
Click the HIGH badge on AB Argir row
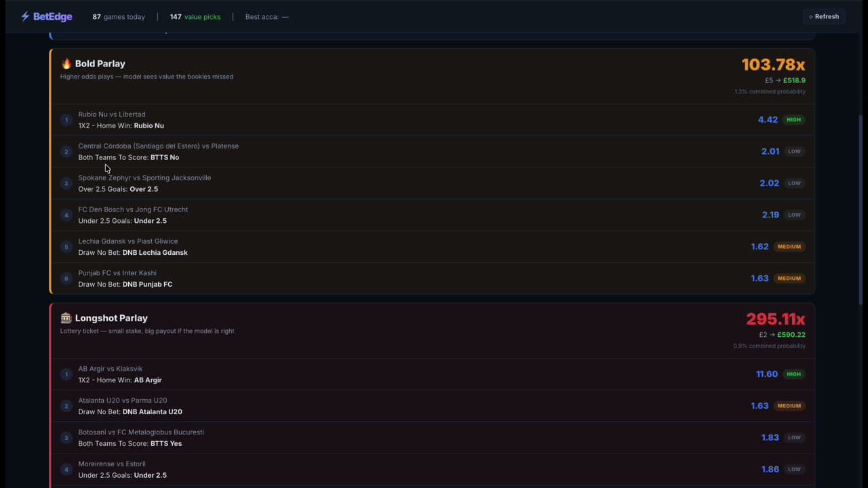pos(794,374)
